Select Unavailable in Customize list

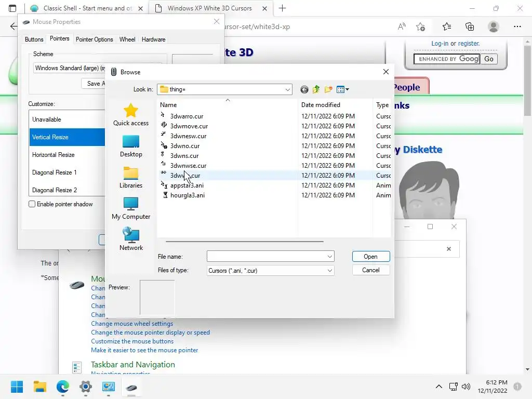(67, 119)
